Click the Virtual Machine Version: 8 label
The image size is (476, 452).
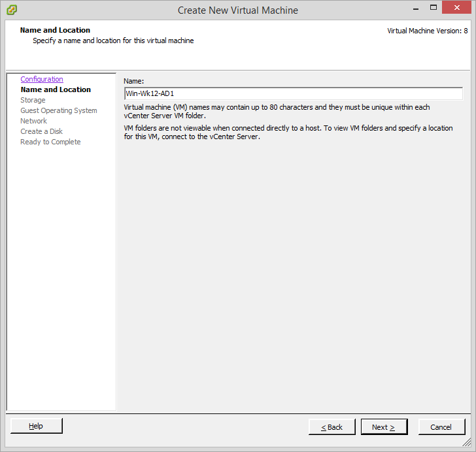click(x=427, y=31)
